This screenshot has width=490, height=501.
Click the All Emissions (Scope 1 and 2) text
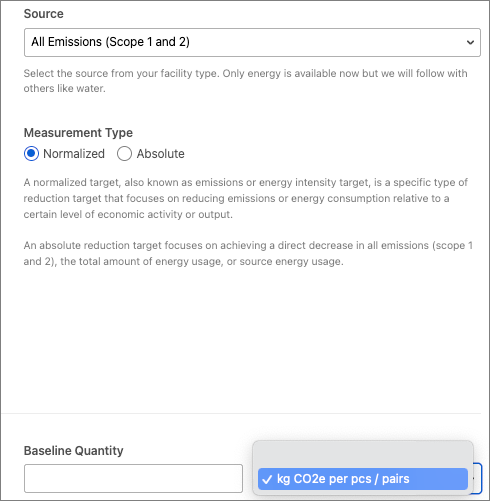(x=111, y=42)
